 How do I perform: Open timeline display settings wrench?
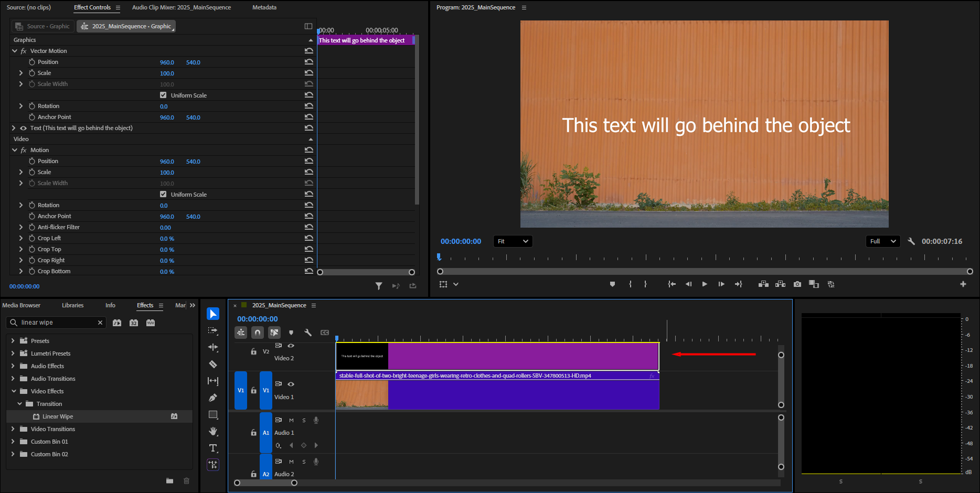pyautogui.click(x=308, y=333)
